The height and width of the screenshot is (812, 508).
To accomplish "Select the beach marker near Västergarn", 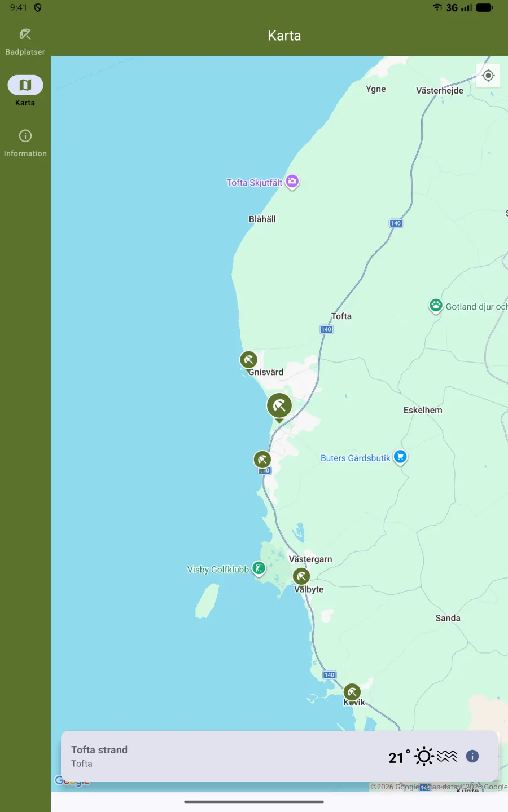I will point(301,576).
